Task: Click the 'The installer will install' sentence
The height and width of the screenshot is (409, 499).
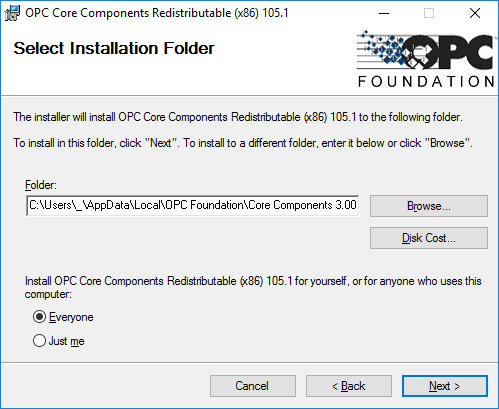Action: coord(238,117)
